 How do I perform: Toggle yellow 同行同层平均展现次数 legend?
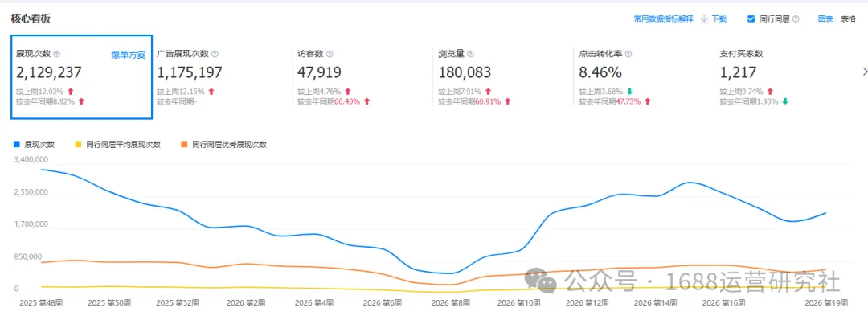tap(118, 145)
